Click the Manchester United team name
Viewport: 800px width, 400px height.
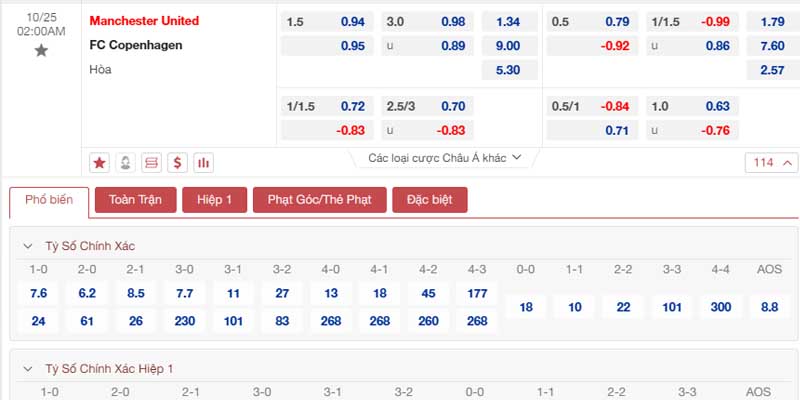144,21
